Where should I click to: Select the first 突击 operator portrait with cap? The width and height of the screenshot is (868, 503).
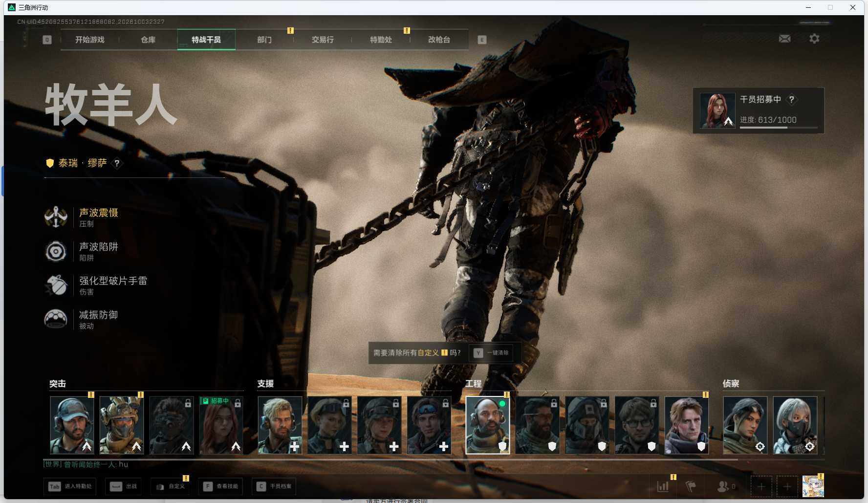pos(72,425)
